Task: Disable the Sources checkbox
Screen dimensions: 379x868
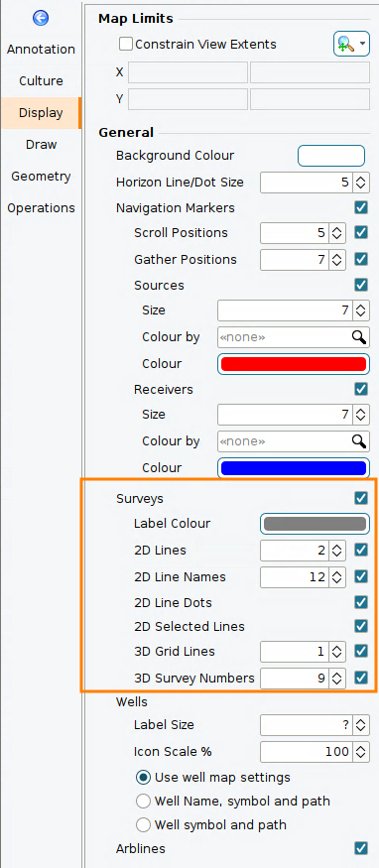Action: point(361,285)
